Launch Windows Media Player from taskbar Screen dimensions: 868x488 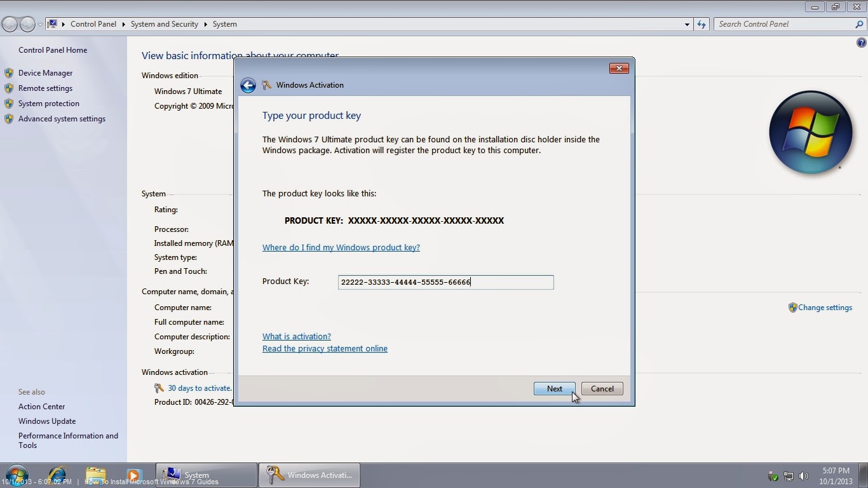133,475
